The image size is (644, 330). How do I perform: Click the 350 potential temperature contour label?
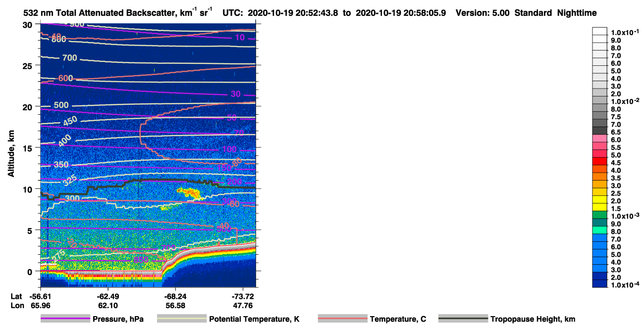(x=60, y=164)
